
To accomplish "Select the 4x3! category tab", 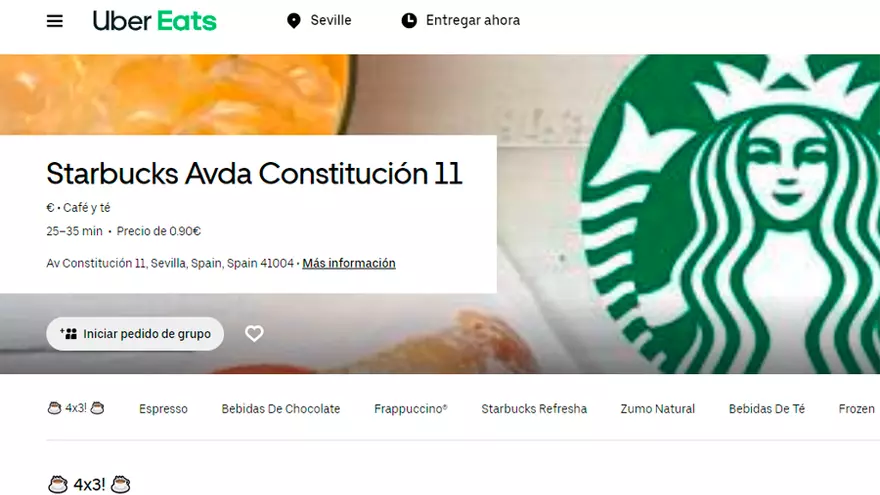I will 76,408.
